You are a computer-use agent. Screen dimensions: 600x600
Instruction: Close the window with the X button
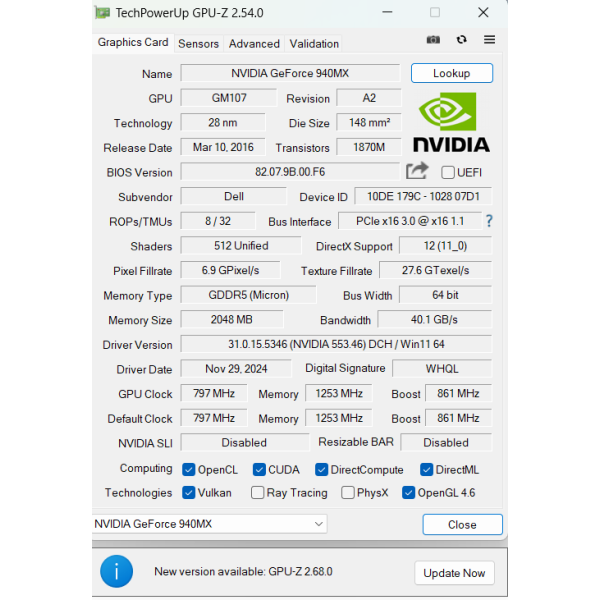[x=483, y=12]
